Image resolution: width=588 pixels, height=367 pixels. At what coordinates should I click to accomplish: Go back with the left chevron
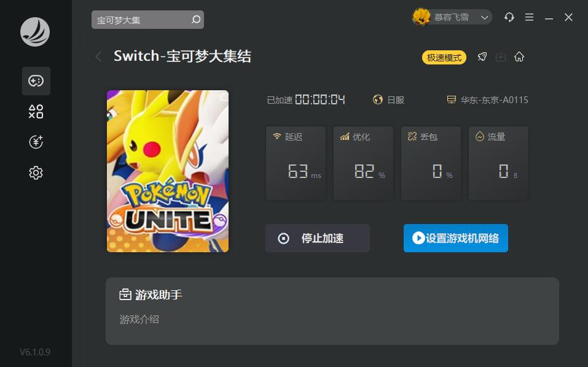click(x=98, y=56)
